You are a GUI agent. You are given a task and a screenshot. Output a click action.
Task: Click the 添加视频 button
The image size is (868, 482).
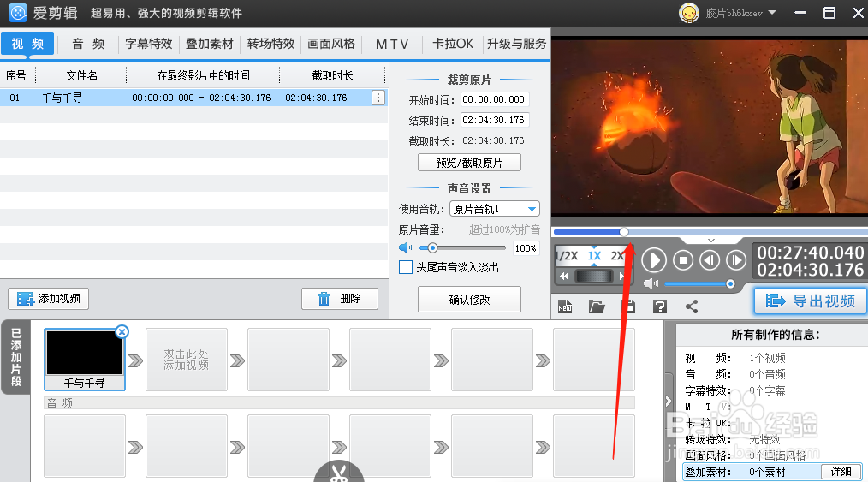[48, 299]
